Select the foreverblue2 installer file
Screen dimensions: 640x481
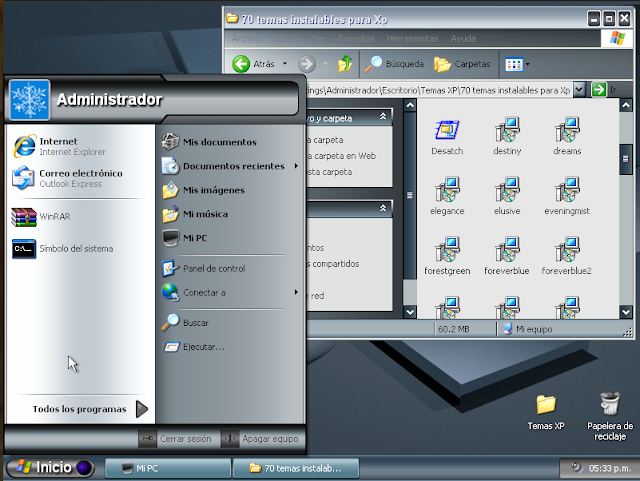567,256
